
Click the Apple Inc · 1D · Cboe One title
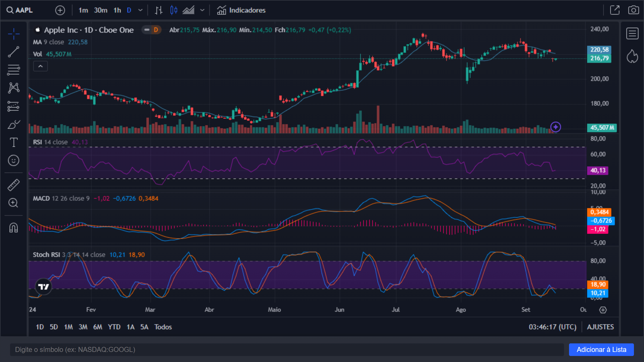point(89,30)
